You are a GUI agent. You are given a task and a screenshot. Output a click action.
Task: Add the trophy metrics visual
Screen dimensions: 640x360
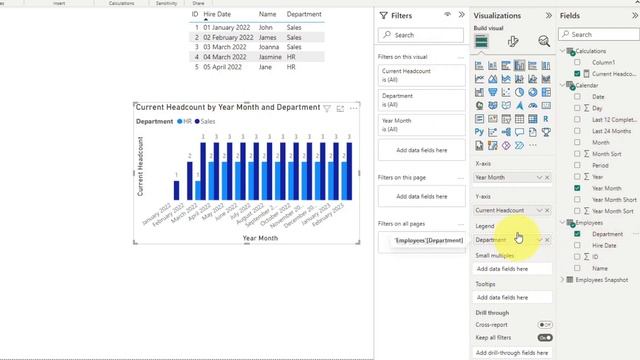(x=546, y=132)
